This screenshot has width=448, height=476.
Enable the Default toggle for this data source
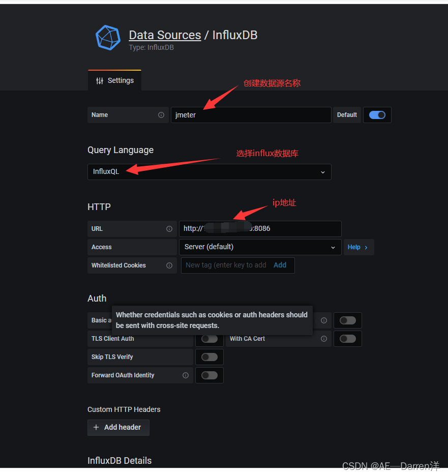(x=377, y=115)
